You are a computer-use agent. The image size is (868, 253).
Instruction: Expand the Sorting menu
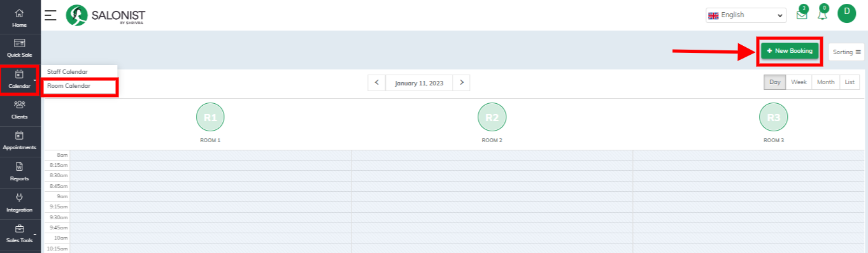coord(846,52)
